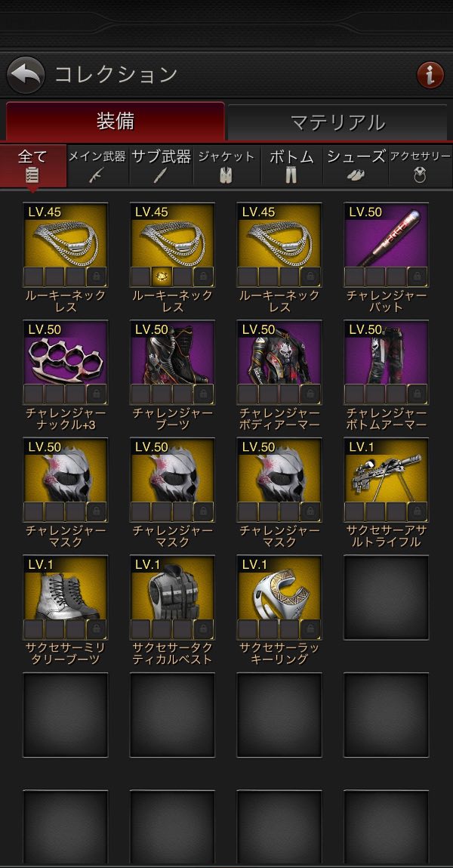Filter by シューズ shoes category

(356, 166)
